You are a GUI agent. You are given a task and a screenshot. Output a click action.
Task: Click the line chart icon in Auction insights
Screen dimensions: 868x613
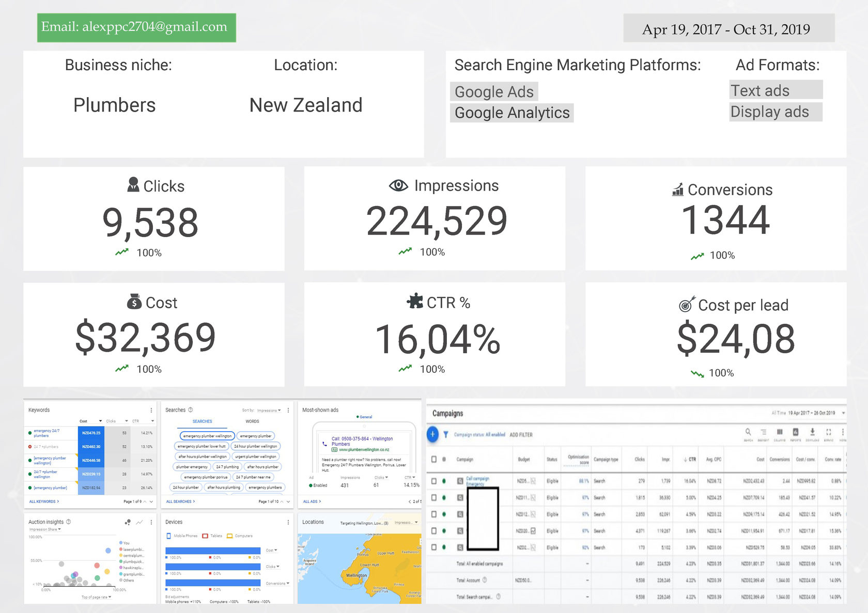pos(139,522)
